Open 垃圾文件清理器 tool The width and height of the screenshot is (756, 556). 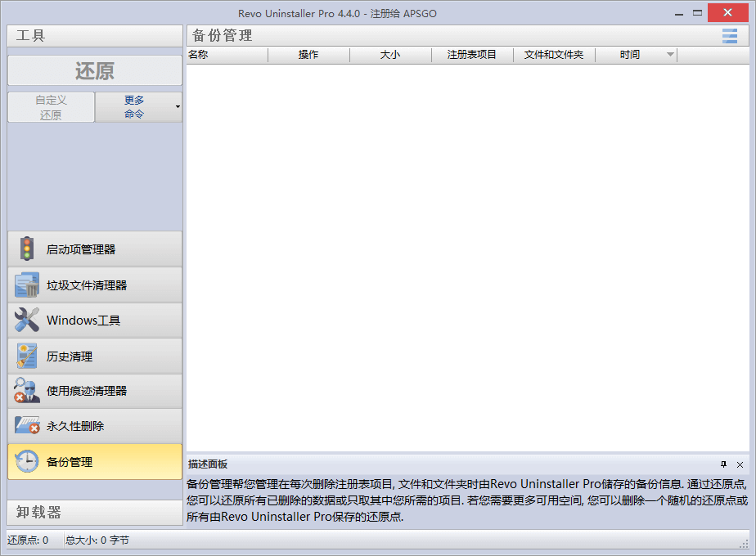(95, 285)
